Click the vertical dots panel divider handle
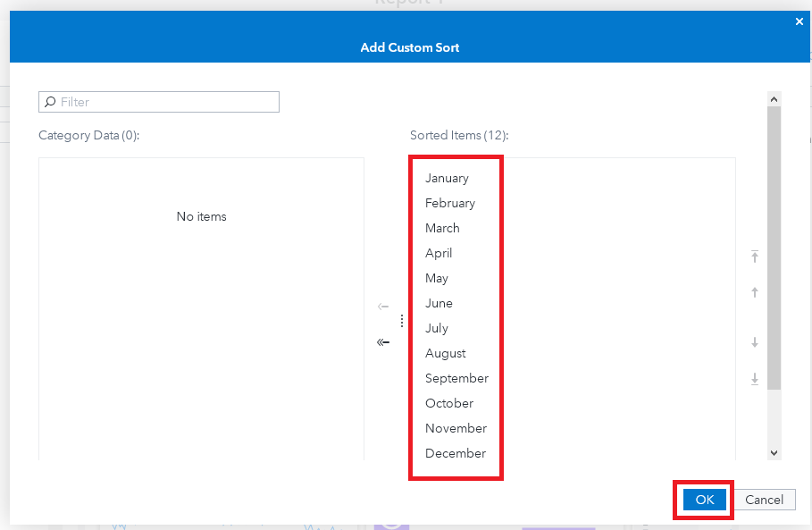This screenshot has height=530, width=812. [x=402, y=321]
